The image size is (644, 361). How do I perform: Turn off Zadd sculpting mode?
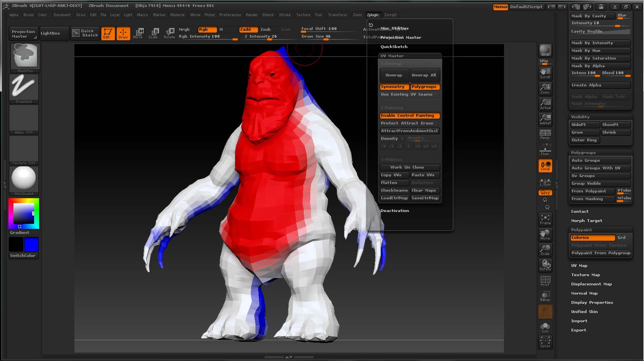248,29
